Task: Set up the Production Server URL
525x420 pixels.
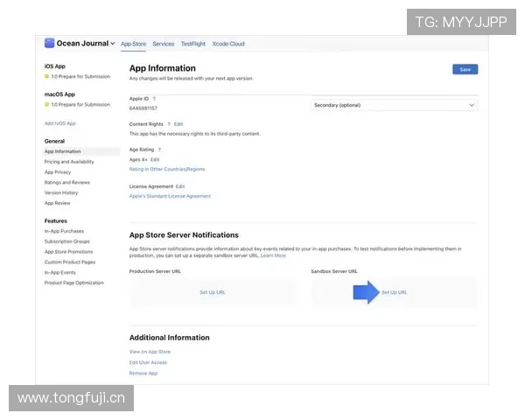Action: pyautogui.click(x=212, y=292)
